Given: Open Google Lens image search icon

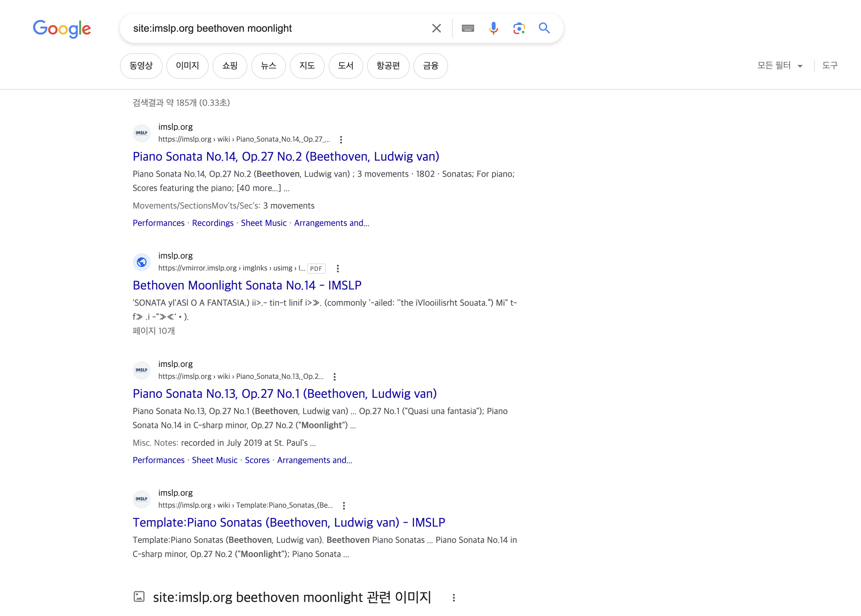Looking at the screenshot, I should pos(519,28).
